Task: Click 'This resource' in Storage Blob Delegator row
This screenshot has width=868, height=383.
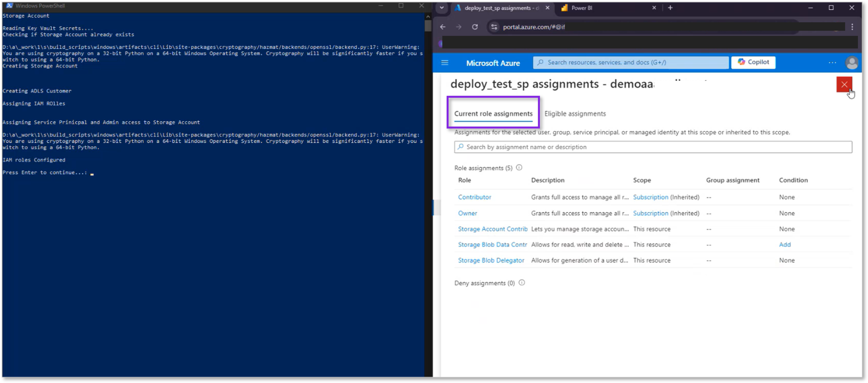Action: (651, 261)
